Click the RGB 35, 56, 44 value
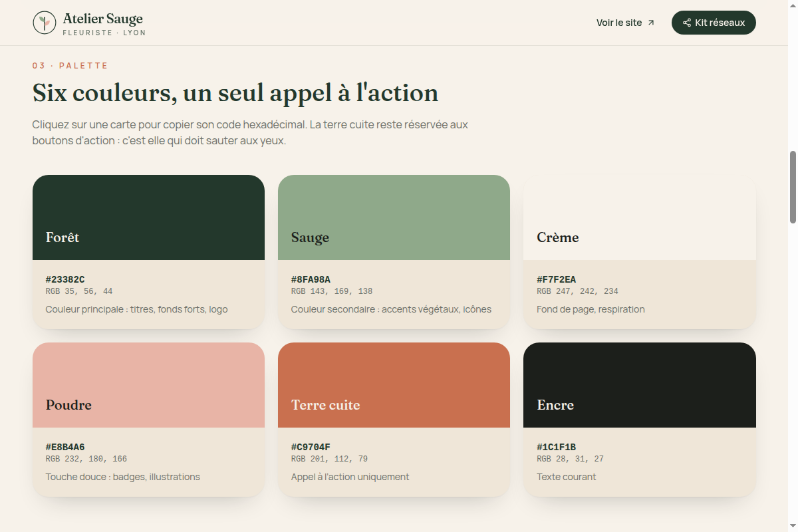Viewport: 798px width, 532px height. (79, 292)
